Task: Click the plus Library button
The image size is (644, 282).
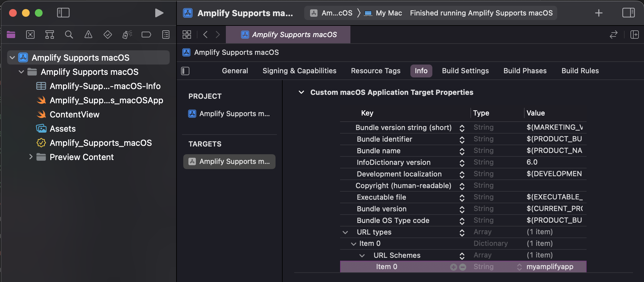Action: pyautogui.click(x=599, y=13)
